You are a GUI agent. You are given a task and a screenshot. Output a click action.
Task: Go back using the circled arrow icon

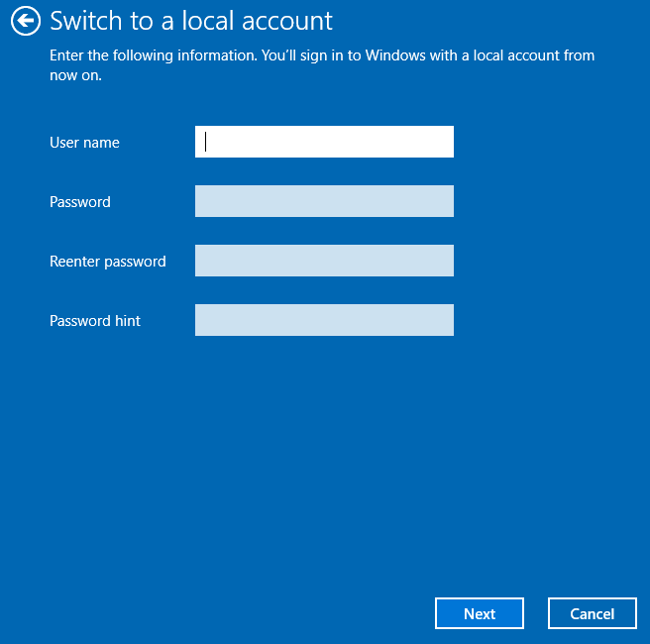[x=26, y=21]
